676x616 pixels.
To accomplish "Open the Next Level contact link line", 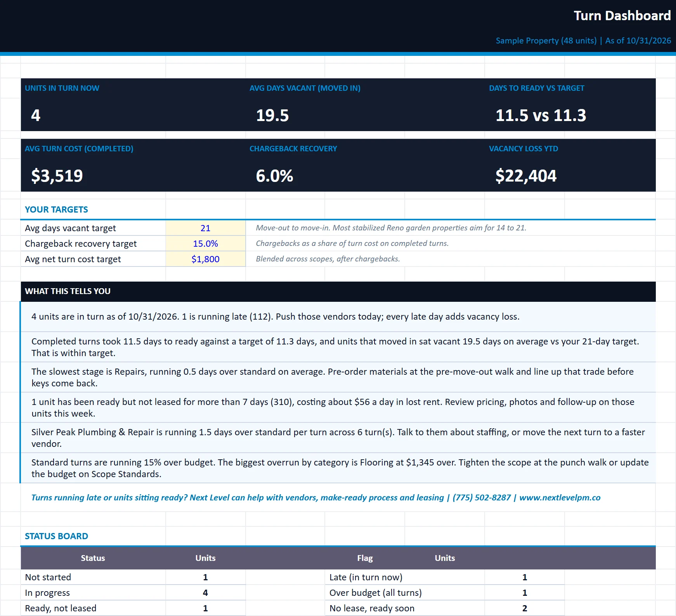I will (316, 498).
